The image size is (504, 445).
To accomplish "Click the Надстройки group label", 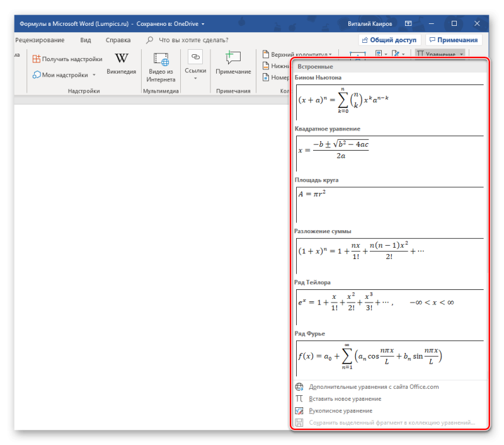I will pyautogui.click(x=84, y=91).
